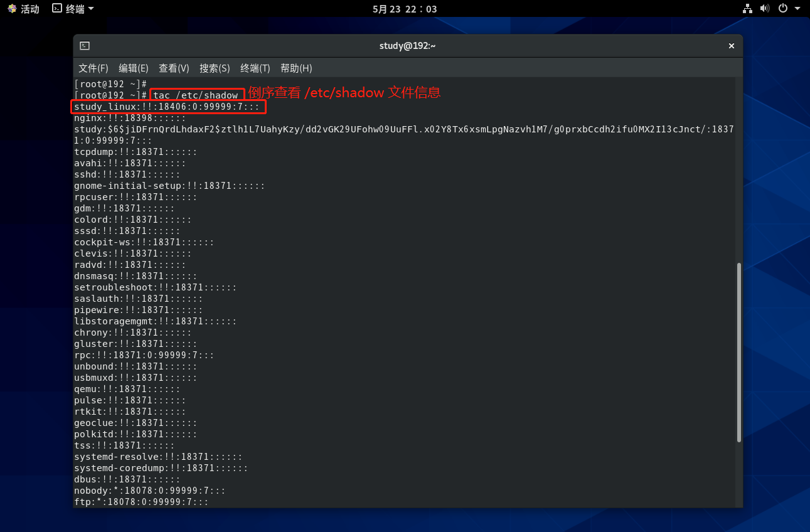Close the study@192 terminal window
810x532 pixels.
pos(731,46)
